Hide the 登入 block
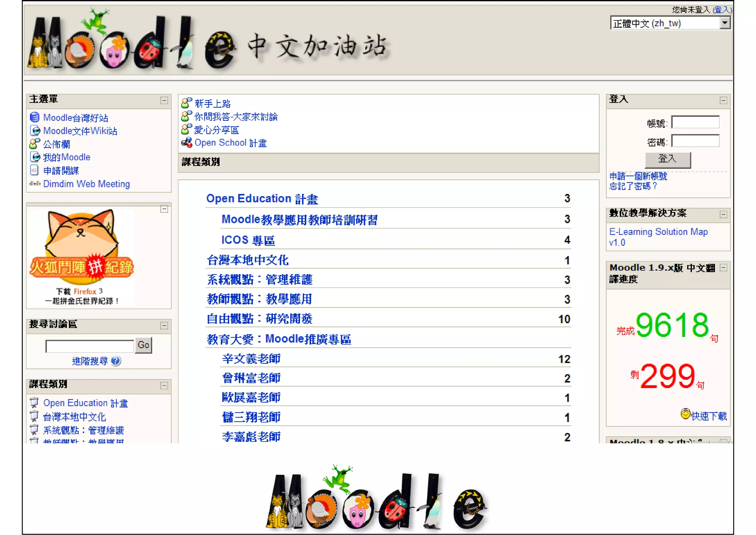The height and width of the screenshot is (535, 756). [723, 100]
